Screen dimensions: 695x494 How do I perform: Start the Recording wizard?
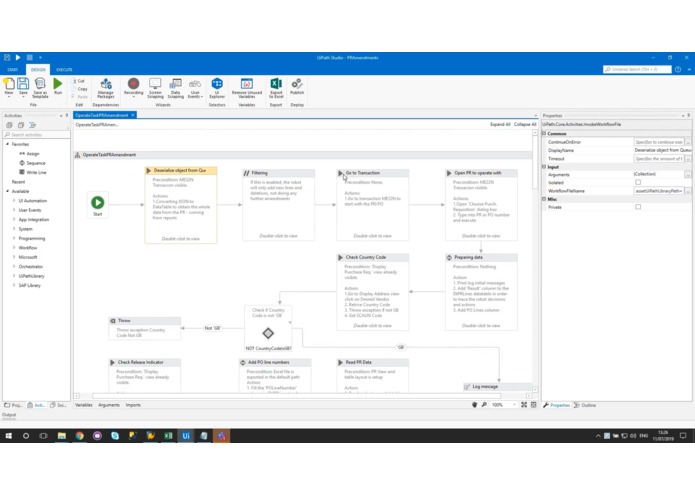(133, 87)
